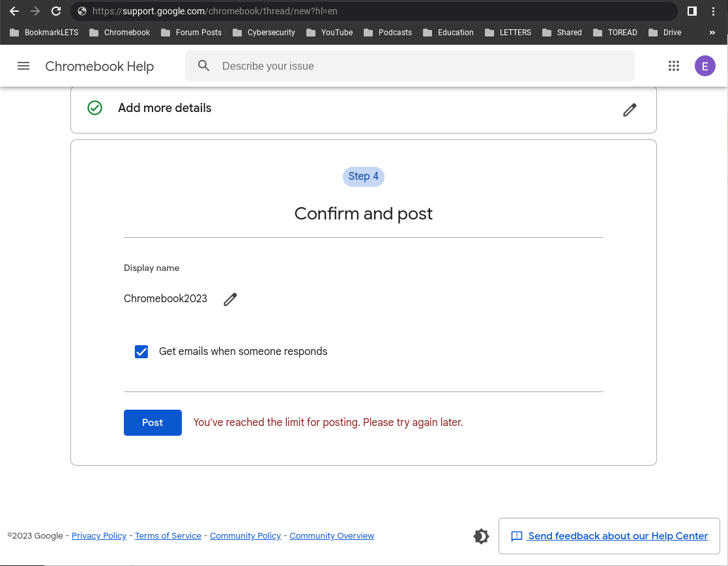Open the Cybersecurity bookmark folder
The image size is (728, 566).
coord(264,33)
